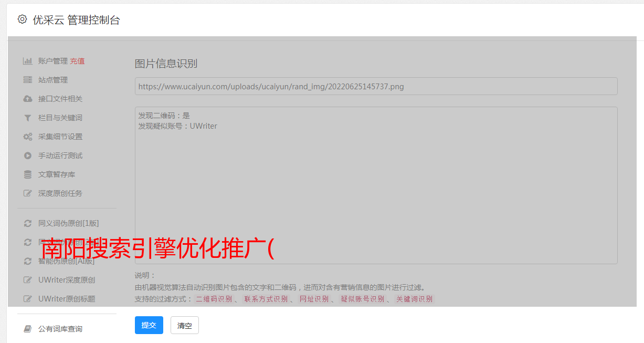Select 智能伪原创[AI版]
Viewport: 644px width, 343px height.
coord(68,261)
